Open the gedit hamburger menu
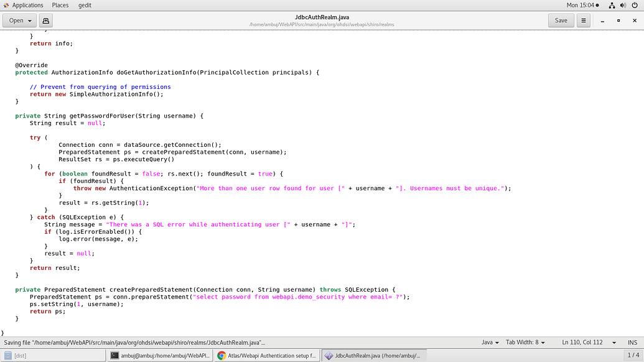Image resolution: width=644 pixels, height=362 pixels. pos(584,20)
